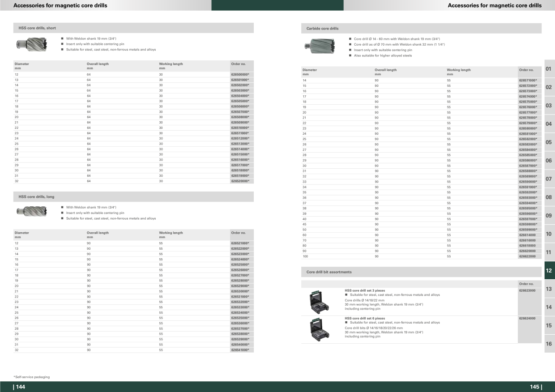Select order number 626599000*

pyautogui.click(x=528, y=230)
